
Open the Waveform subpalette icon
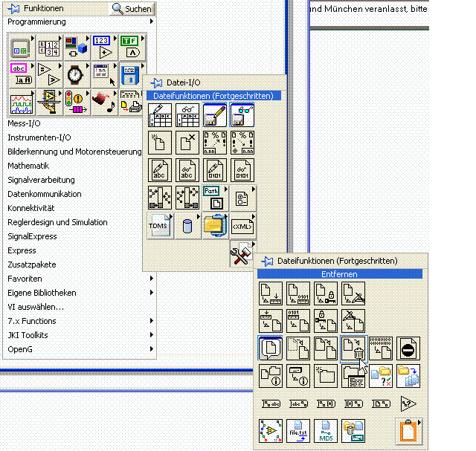pyautogui.click(x=21, y=103)
